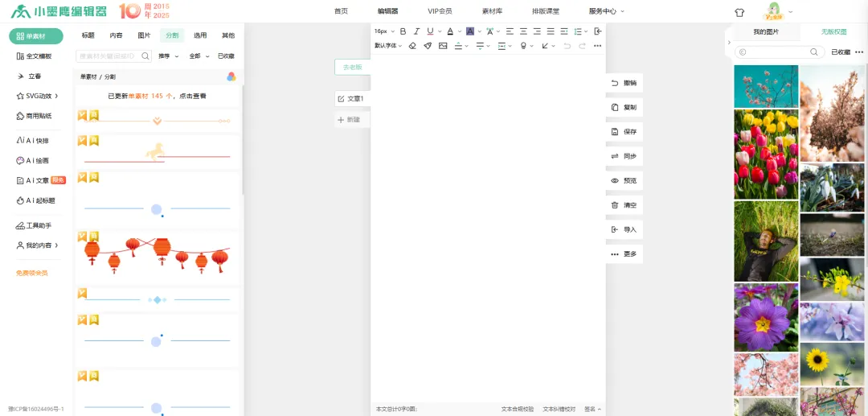Open 全文模板 in sidebar
868x416 pixels.
35,56
